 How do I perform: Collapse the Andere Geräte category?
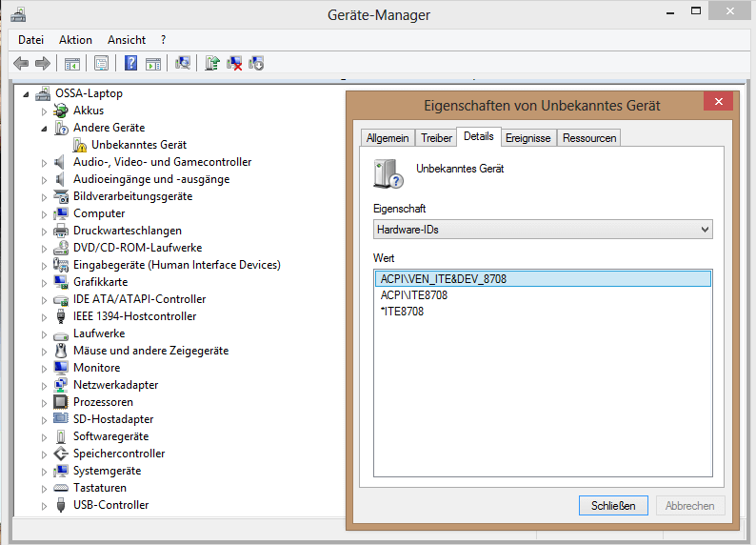pos(44,128)
